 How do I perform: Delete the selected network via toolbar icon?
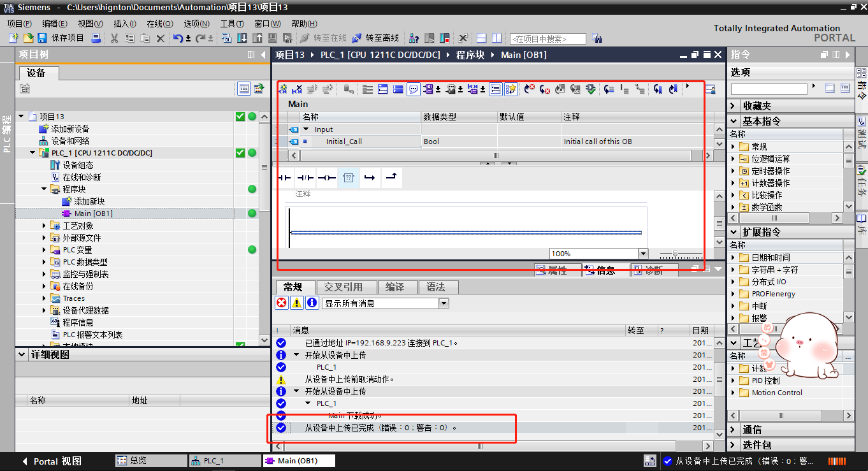(296, 89)
